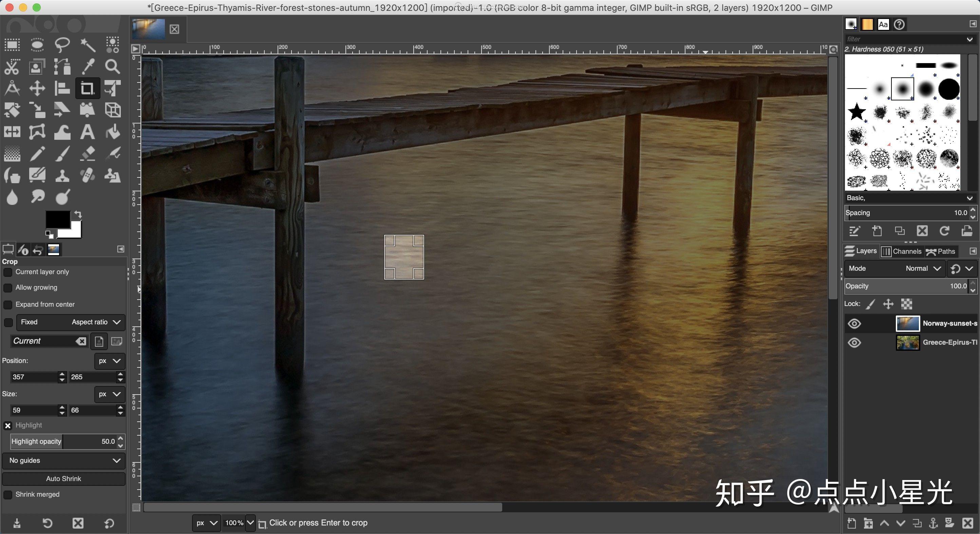Swap foreground and background colors
Image resolution: width=980 pixels, height=534 pixels.
tap(78, 215)
